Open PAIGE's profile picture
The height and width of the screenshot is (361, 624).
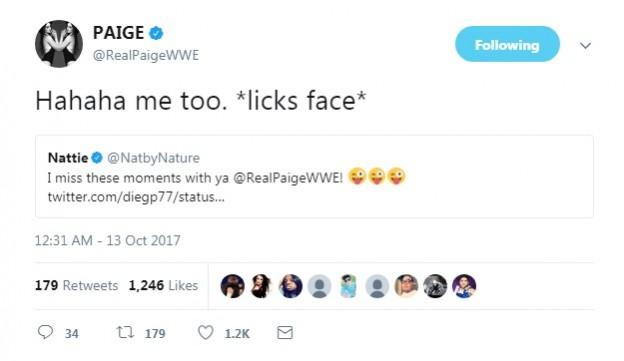pos(59,44)
